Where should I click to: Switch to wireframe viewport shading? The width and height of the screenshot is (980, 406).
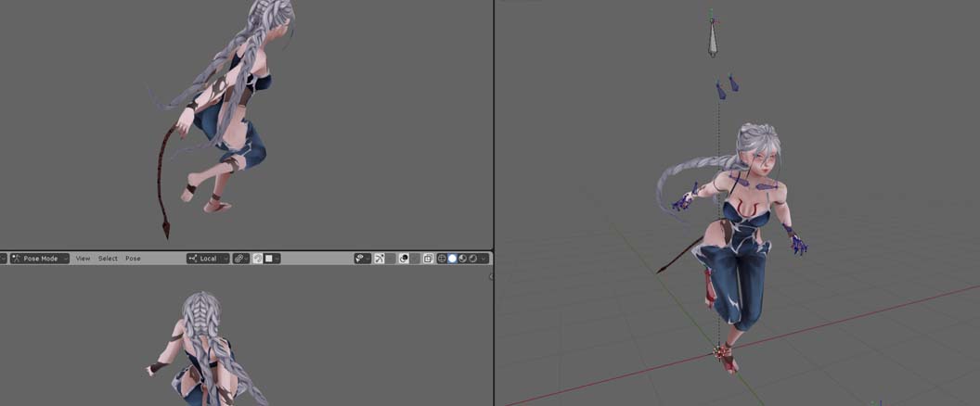(x=442, y=259)
